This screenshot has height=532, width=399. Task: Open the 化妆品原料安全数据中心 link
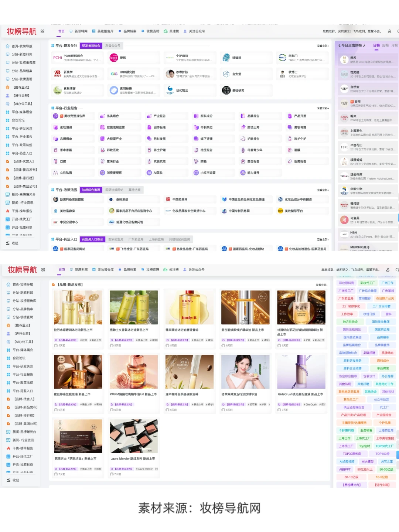coord(189,211)
